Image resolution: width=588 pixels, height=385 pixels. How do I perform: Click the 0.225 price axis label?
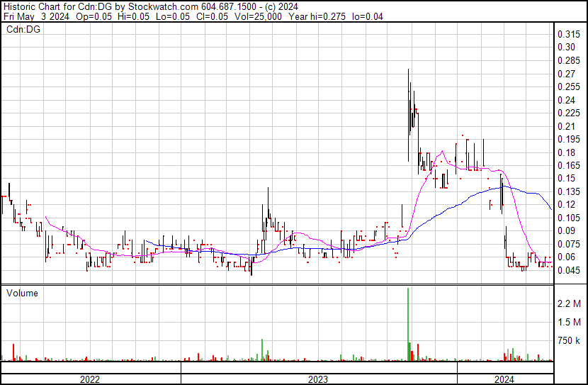coord(569,113)
